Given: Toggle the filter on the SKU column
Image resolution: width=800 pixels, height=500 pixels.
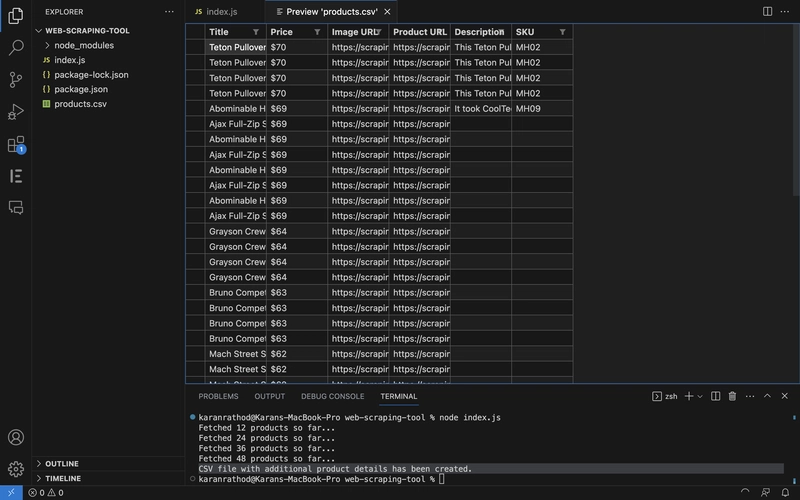Looking at the screenshot, I should click(x=562, y=32).
